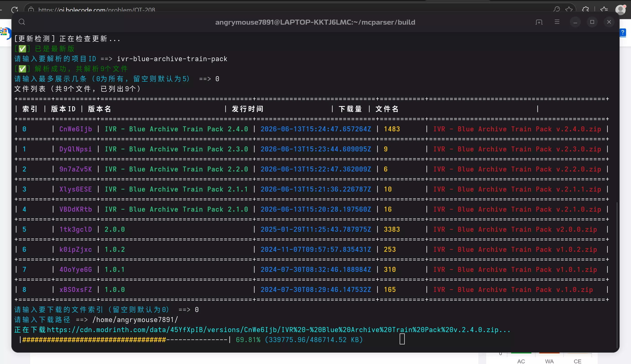Click the terminal title angrymouse7891@LAPTOP-KKTJ6LMC
This screenshot has height=364, width=631.
point(315,22)
